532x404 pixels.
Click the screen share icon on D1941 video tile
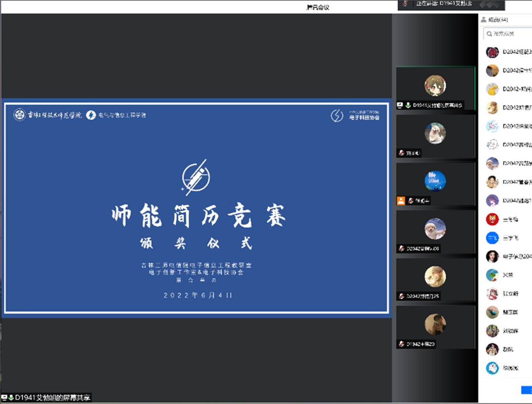[x=400, y=105]
